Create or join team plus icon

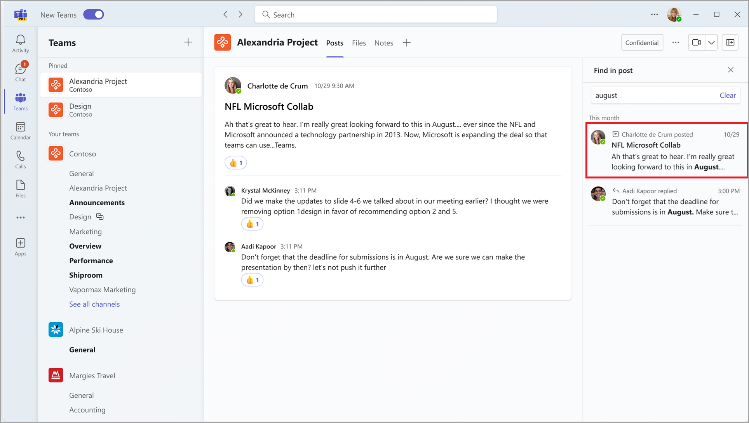(x=188, y=42)
